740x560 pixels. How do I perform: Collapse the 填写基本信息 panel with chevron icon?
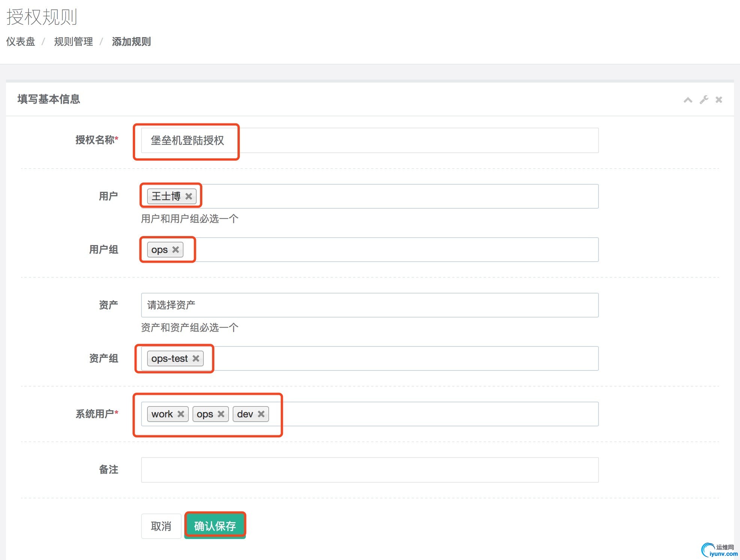pyautogui.click(x=687, y=100)
